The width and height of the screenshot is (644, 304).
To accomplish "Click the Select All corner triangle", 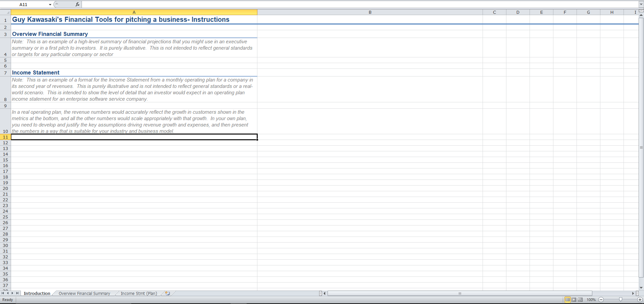I will (5, 12).
